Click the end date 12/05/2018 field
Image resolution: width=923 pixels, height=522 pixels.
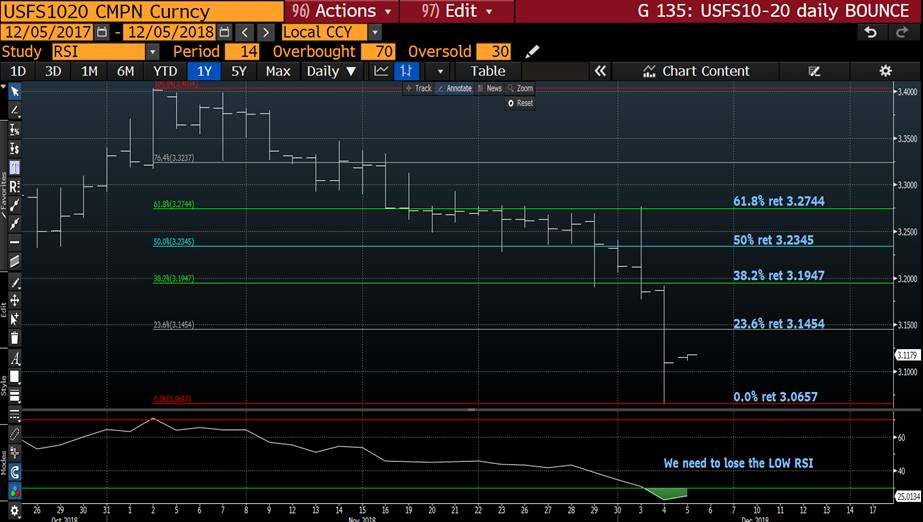tap(170, 32)
